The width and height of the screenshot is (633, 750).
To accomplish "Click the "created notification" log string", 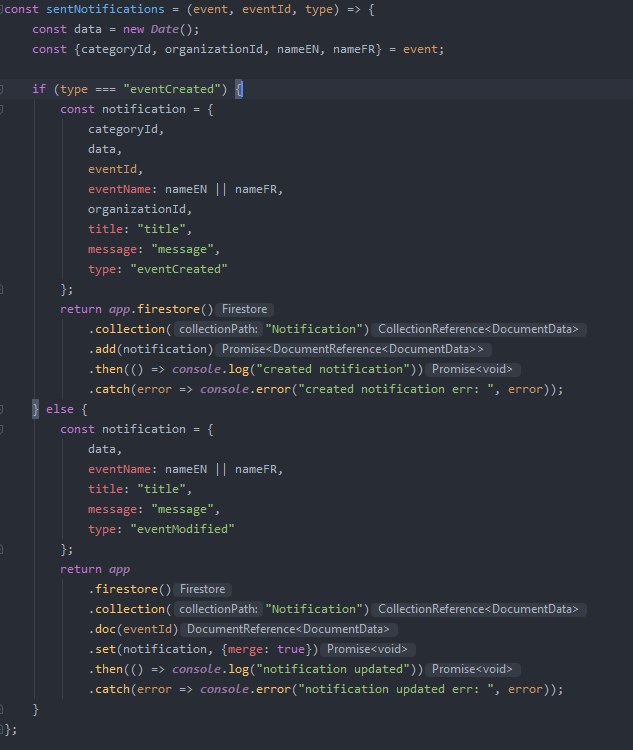I will pos(333,369).
